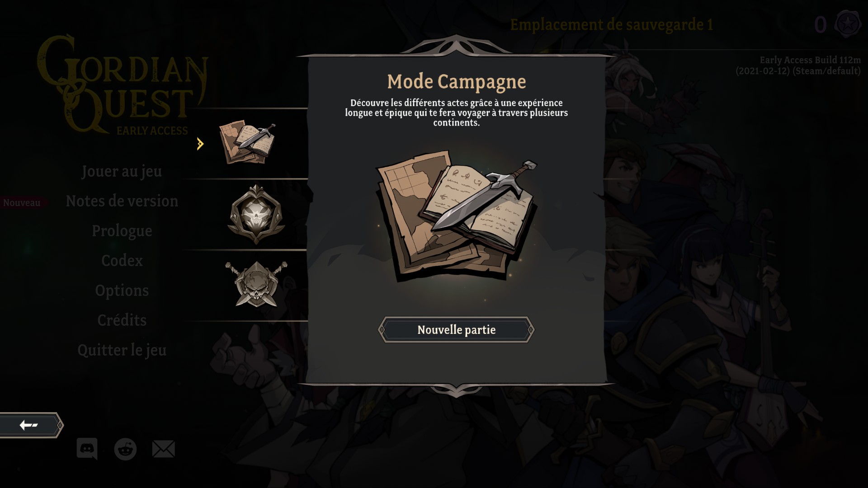The height and width of the screenshot is (488, 868).
Task: Click the star medal icon top right
Action: click(847, 23)
